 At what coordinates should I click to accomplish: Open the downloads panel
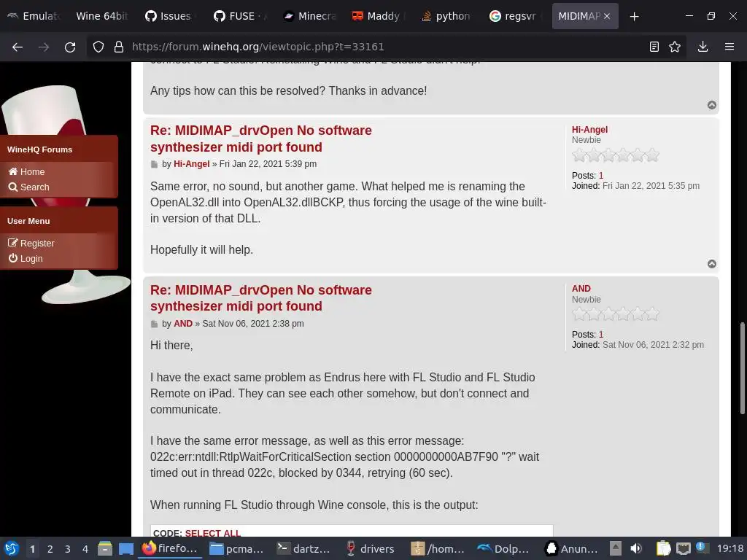pos(703,47)
